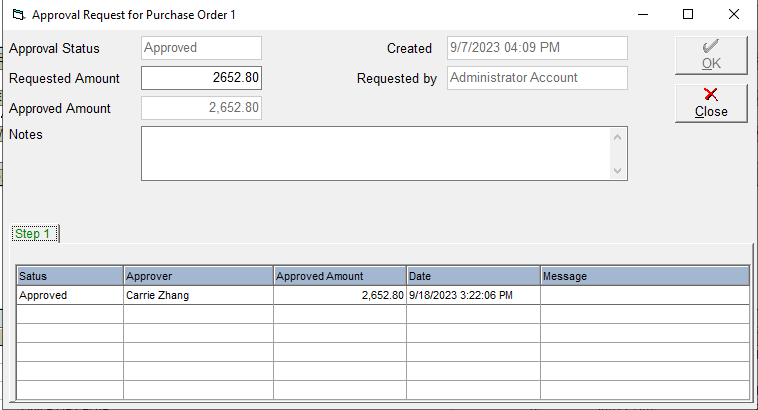This screenshot has height=410, width=758.
Task: Click the Date column header
Action: tap(472, 276)
